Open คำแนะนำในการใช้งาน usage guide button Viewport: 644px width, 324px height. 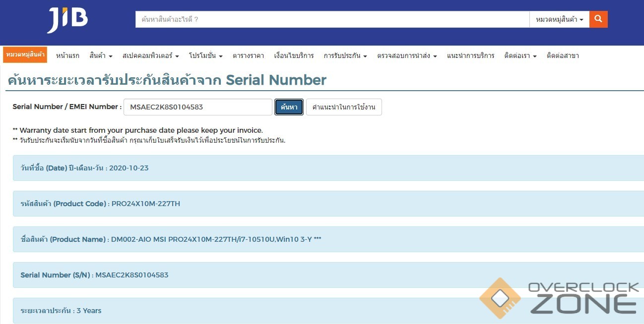tap(344, 107)
